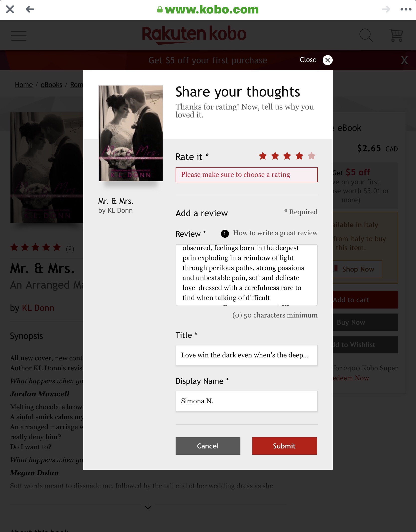The height and width of the screenshot is (532, 416).
Task: Open the Home breadcrumb link
Action: click(x=24, y=85)
